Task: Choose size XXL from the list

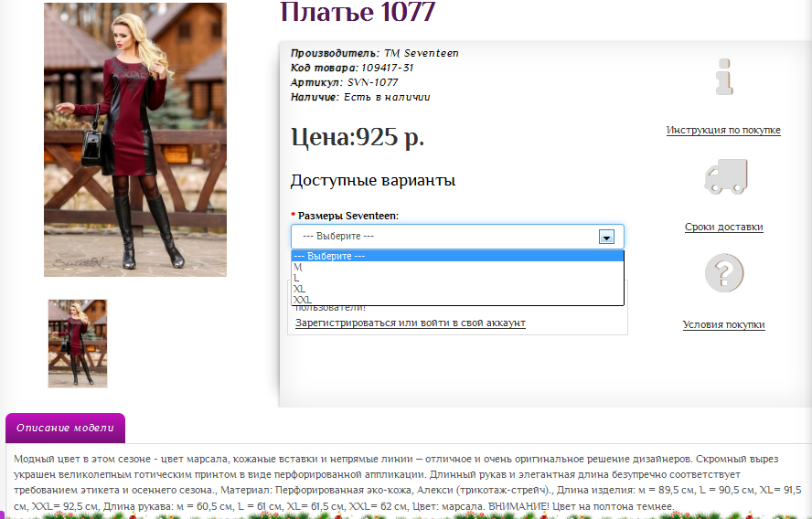Action: [457, 300]
